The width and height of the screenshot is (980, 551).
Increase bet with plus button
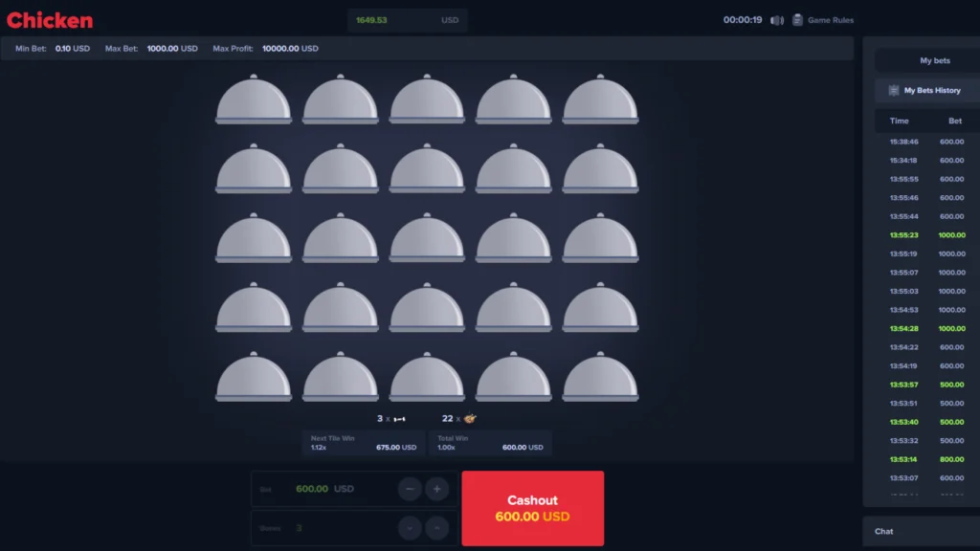[436, 489]
